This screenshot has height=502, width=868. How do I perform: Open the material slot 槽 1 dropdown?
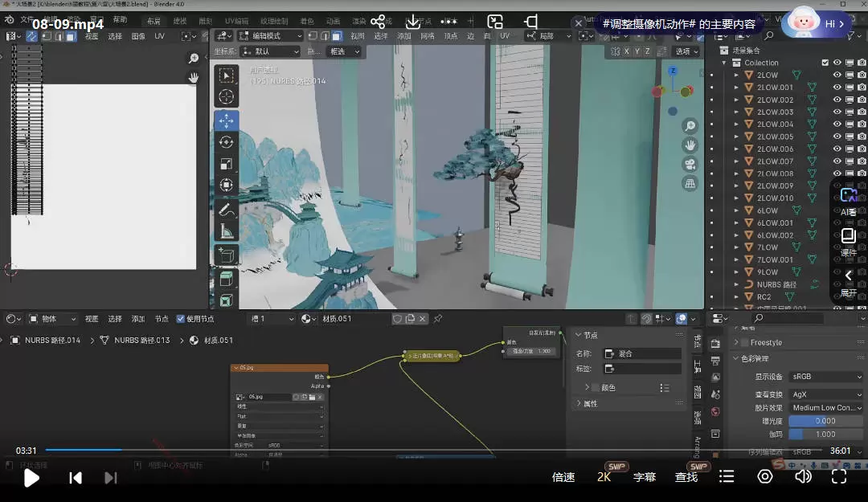pos(272,319)
